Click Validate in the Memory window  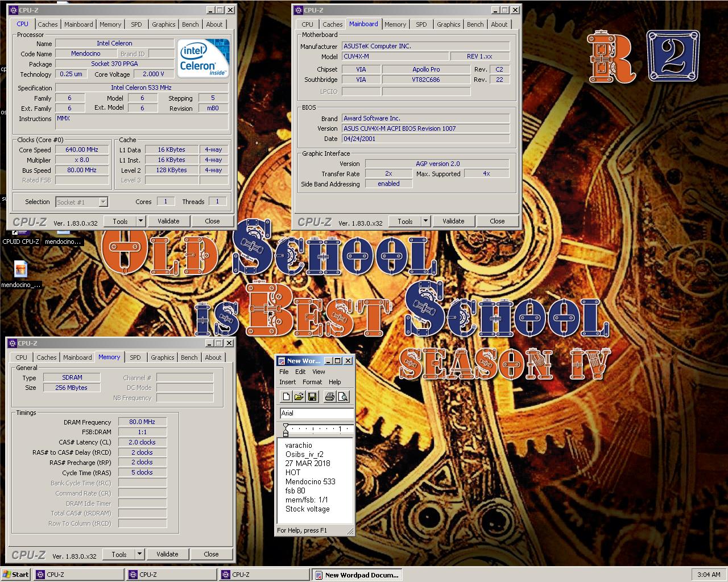coord(167,554)
